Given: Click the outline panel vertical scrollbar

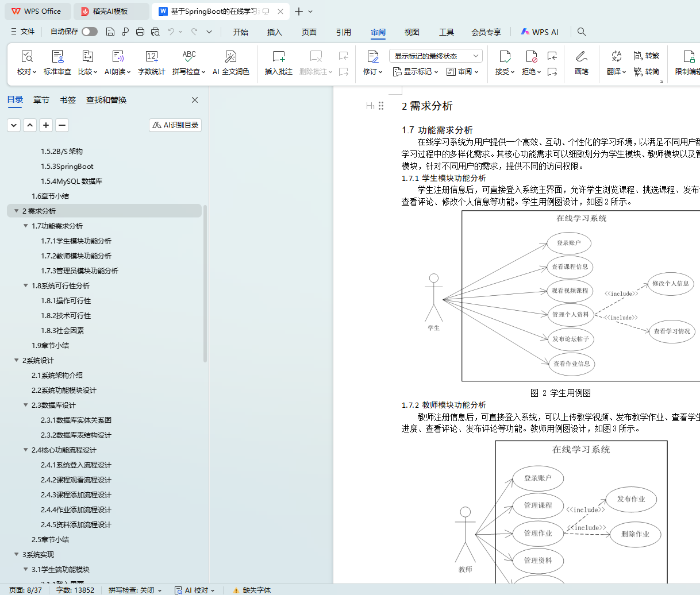Looking at the screenshot, I should coord(205,287).
